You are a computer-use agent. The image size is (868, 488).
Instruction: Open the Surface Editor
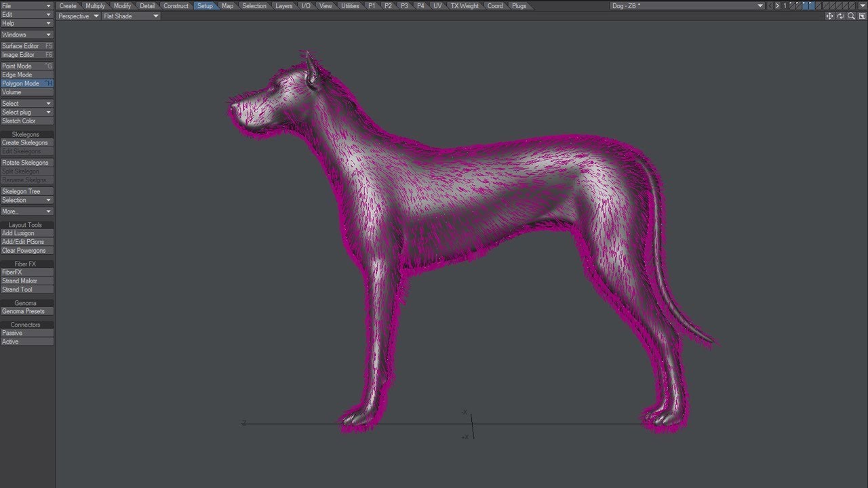tap(27, 46)
